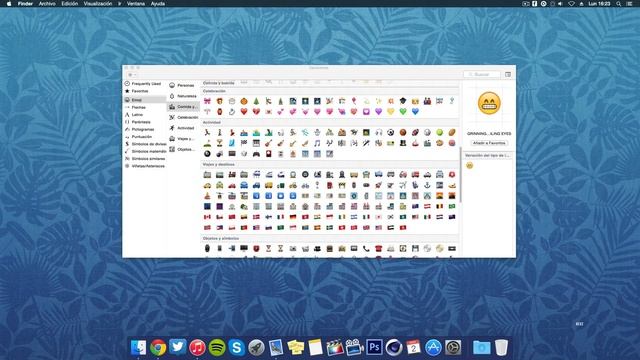Open System Preferences from the Dock

click(x=453, y=348)
